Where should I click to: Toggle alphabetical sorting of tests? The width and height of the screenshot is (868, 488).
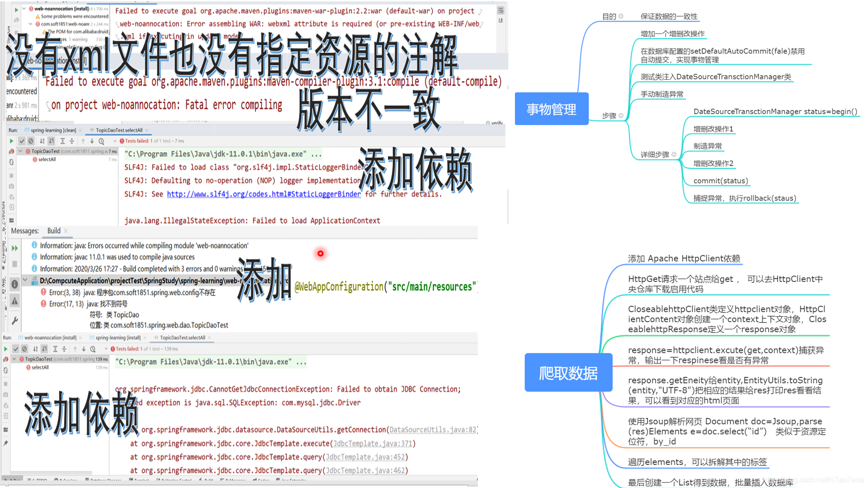coord(42,141)
